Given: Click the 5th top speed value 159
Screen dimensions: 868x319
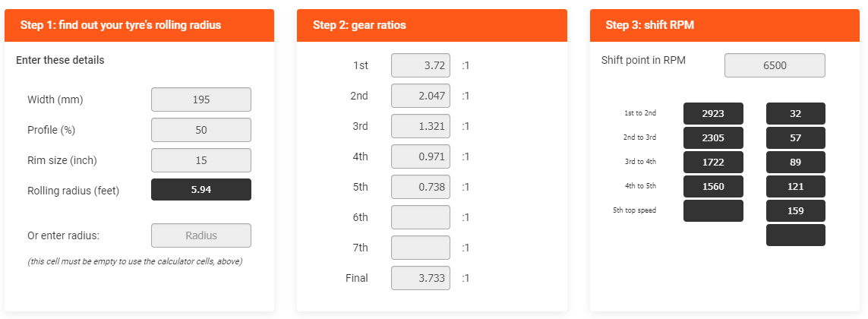Looking at the screenshot, I should [796, 210].
